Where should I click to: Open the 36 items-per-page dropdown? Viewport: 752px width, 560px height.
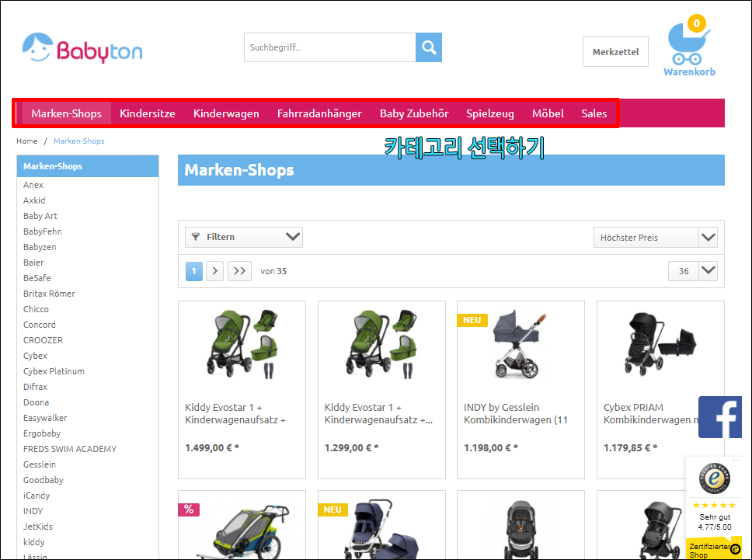click(692, 271)
